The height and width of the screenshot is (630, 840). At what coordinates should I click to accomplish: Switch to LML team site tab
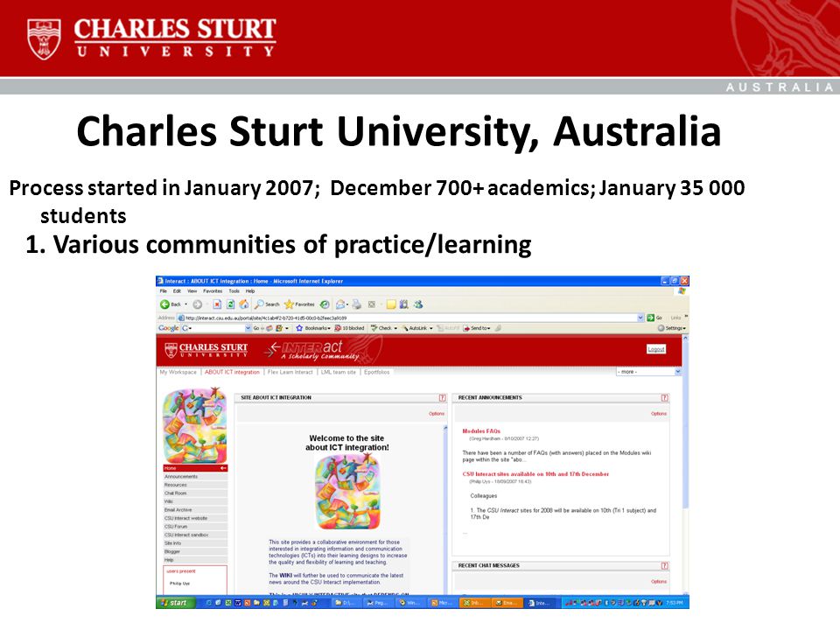coord(338,372)
